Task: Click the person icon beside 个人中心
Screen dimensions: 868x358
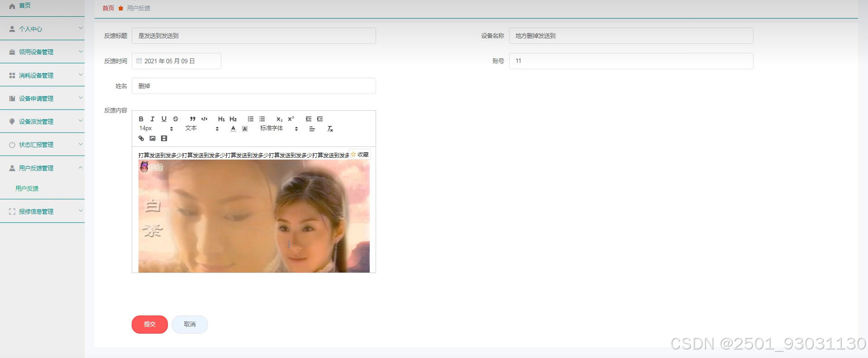Action: (12, 28)
